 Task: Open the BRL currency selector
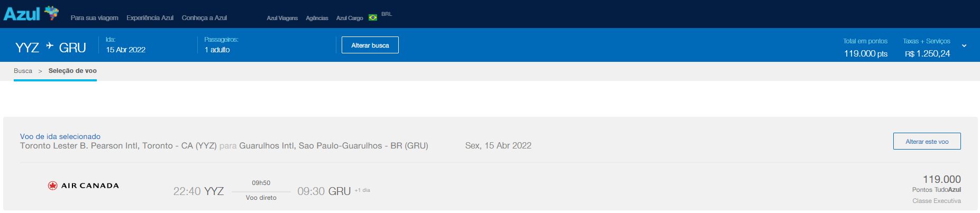point(387,14)
